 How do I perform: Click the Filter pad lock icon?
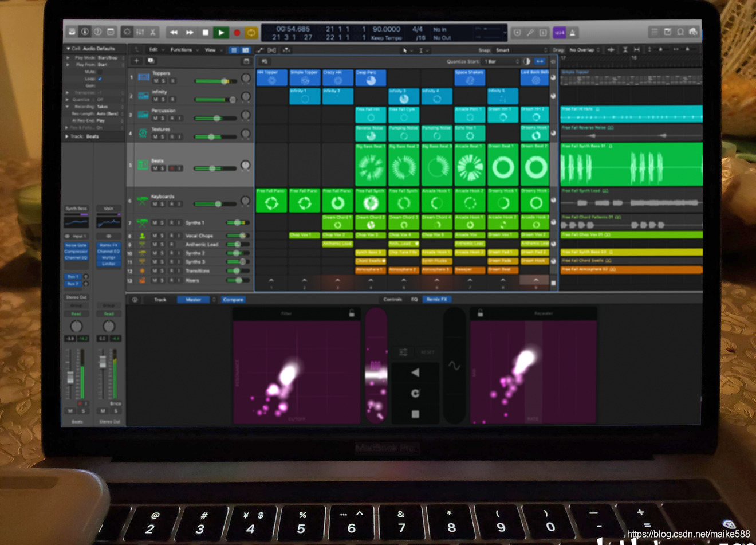352,313
